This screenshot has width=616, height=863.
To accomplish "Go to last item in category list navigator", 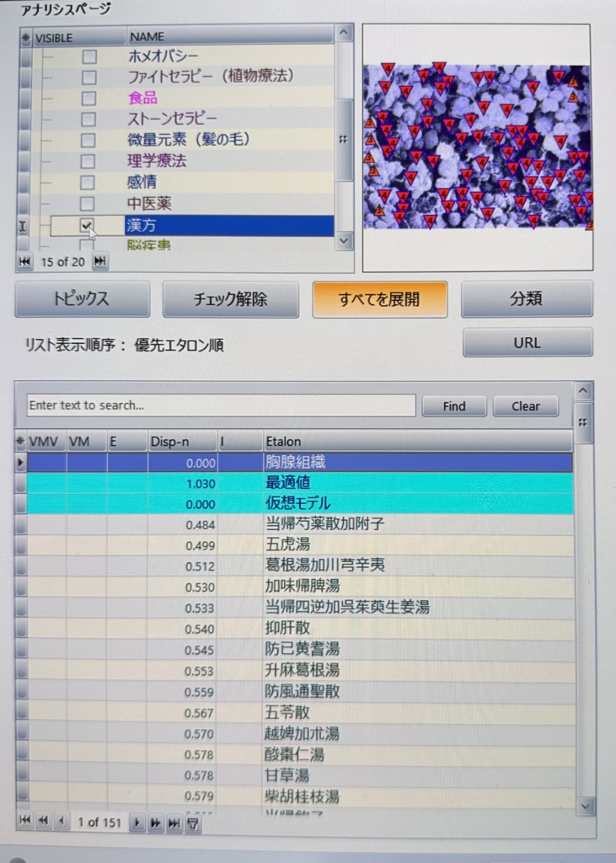I will coord(100,262).
